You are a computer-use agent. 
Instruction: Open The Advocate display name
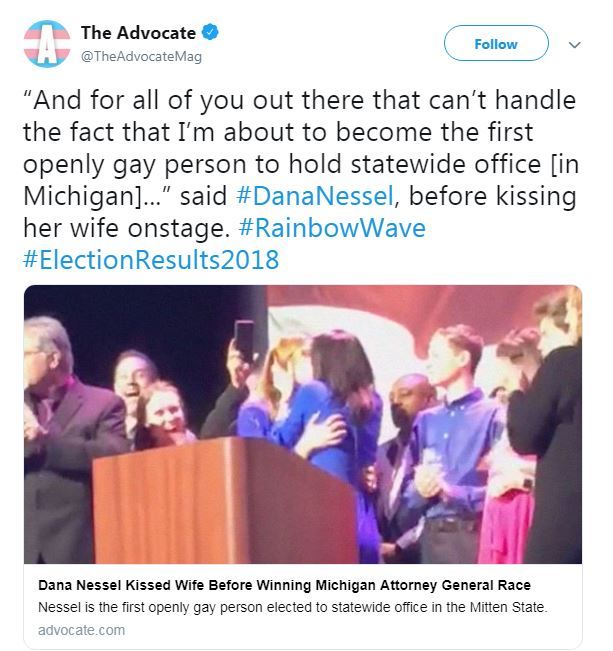point(138,33)
